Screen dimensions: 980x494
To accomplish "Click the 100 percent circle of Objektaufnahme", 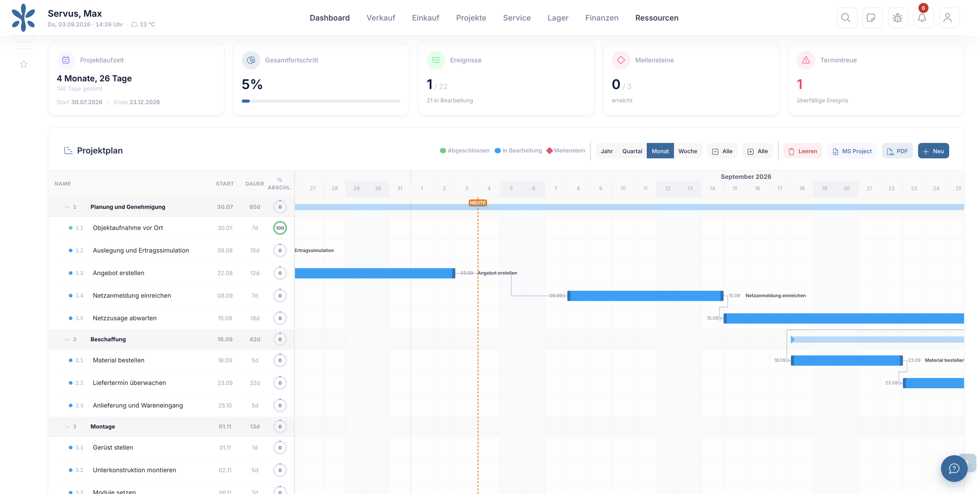I will (x=280, y=228).
